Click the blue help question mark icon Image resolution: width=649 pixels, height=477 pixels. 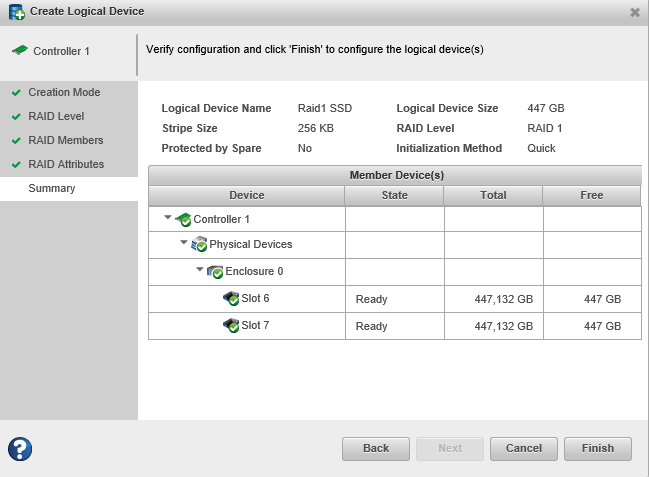coord(20,449)
